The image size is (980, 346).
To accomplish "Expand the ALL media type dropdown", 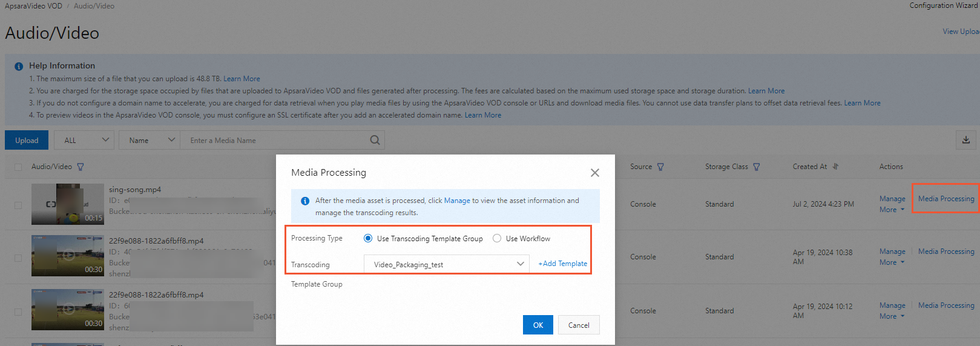I will coord(85,140).
